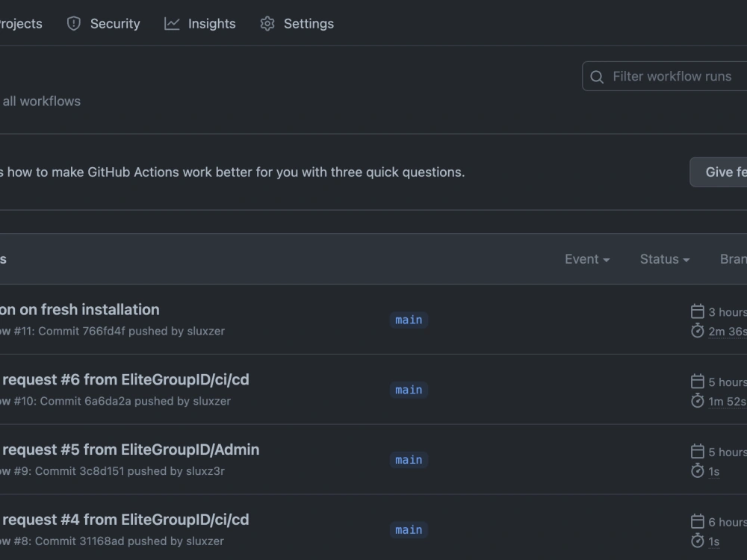Click the stopwatch icon on run #9 row

[698, 470]
